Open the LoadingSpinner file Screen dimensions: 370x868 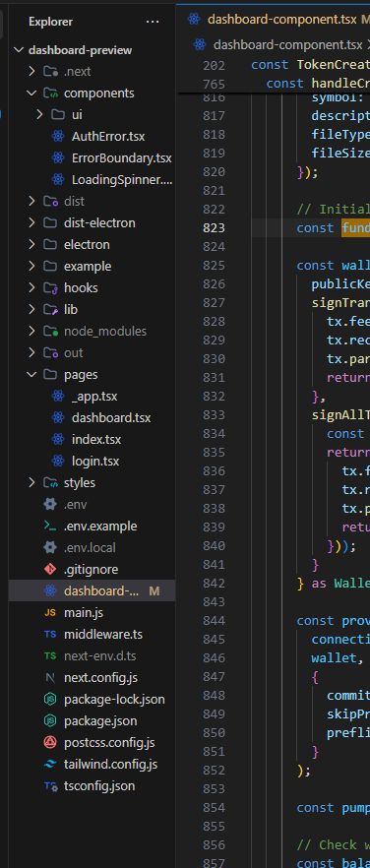tap(122, 179)
